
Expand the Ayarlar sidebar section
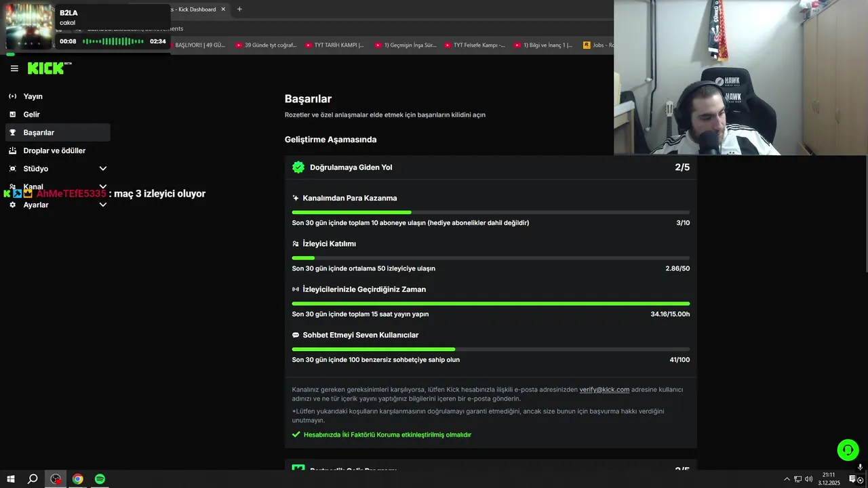103,205
